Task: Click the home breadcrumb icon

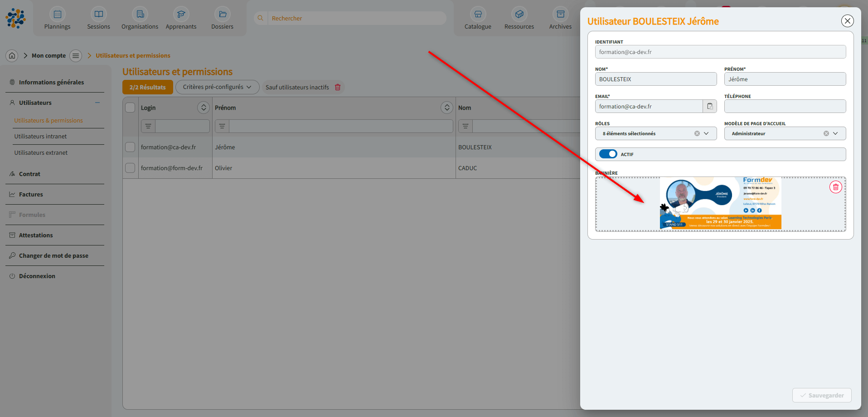Action: (12, 55)
